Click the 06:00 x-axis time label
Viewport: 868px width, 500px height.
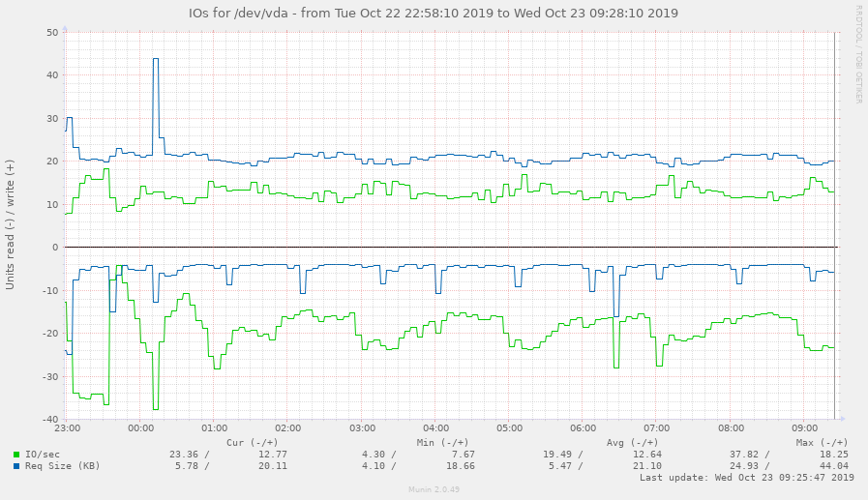[584, 428]
